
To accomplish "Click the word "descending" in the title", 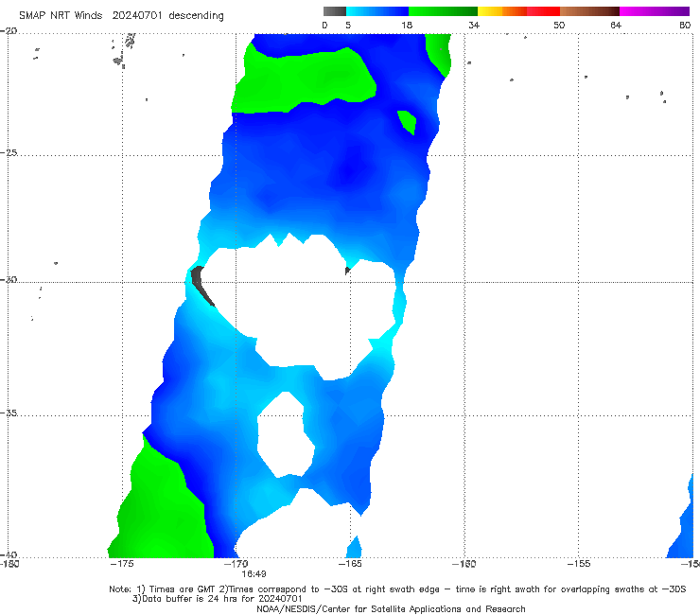I will click(196, 16).
